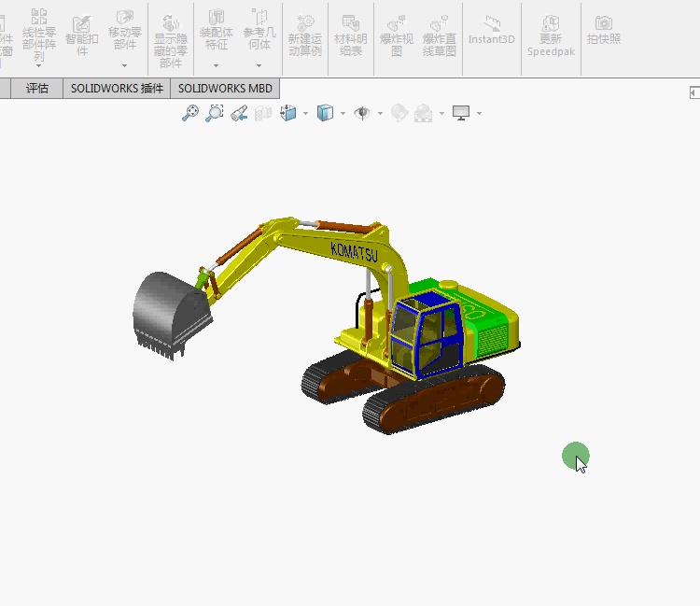Screen dimensions: 700x606
Task: Open the Display Style dropdown arrow
Action: (x=343, y=113)
